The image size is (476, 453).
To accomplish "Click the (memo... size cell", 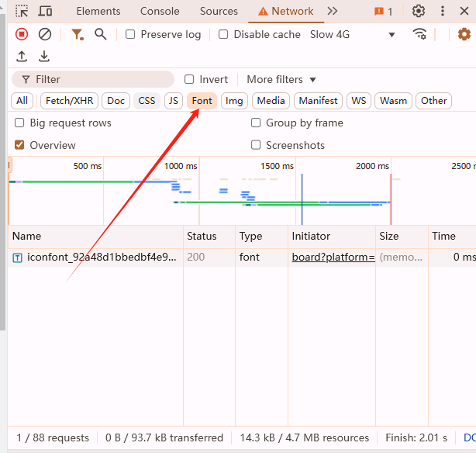I will [x=401, y=258].
